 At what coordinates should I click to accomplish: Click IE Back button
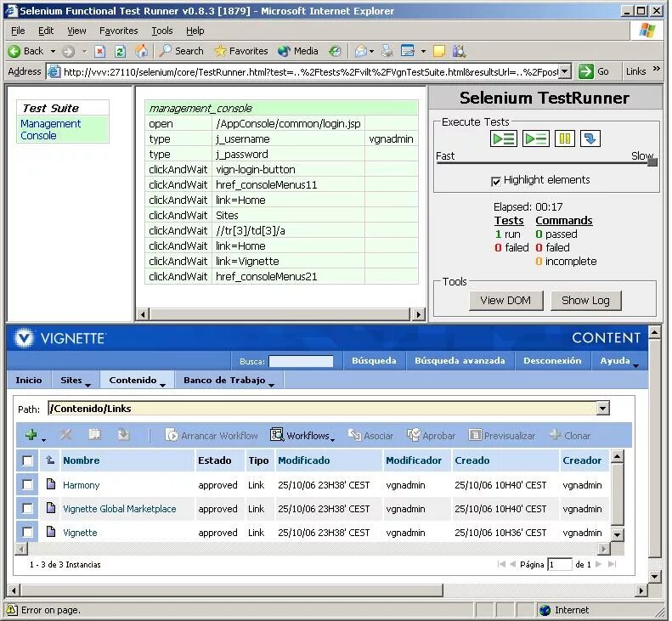(25, 52)
